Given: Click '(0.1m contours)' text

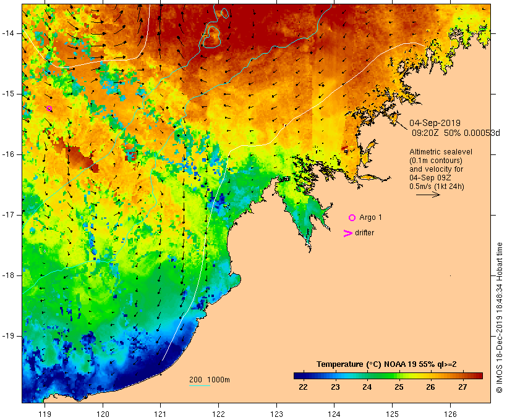Looking at the screenshot, I should pos(436,161).
